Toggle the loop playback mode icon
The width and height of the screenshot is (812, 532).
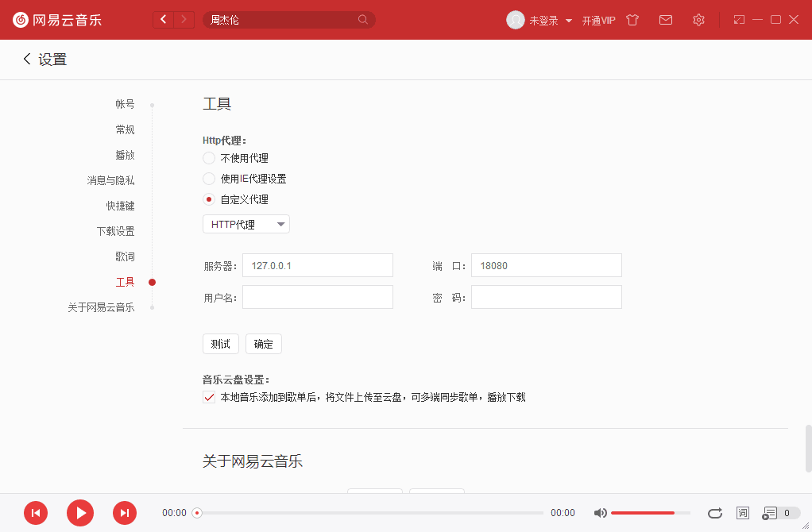coord(714,513)
